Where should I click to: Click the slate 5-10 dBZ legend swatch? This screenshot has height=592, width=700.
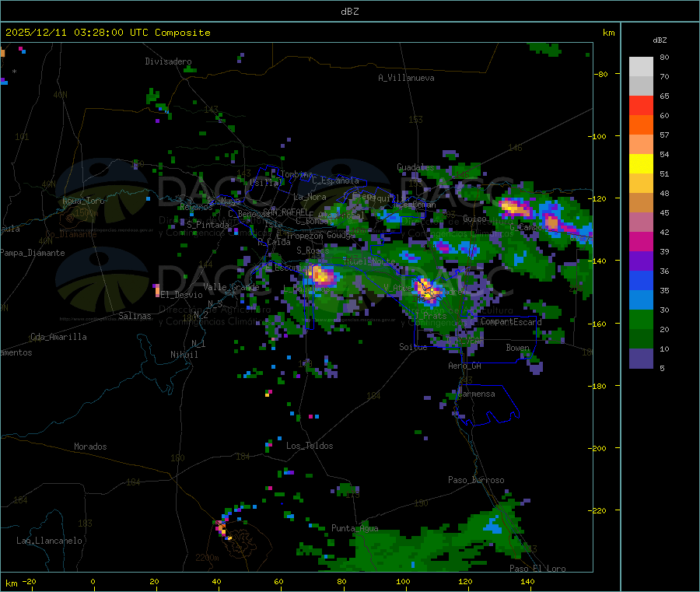click(641, 359)
